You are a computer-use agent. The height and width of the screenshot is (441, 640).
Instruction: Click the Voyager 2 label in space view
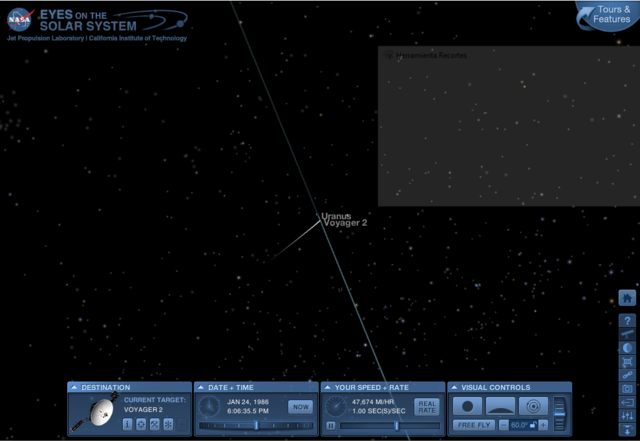click(345, 223)
